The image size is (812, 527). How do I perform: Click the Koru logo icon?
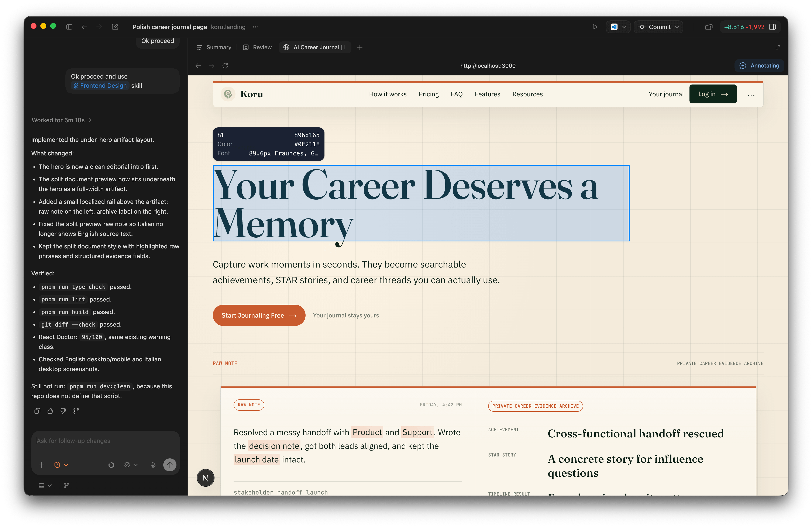pos(228,94)
